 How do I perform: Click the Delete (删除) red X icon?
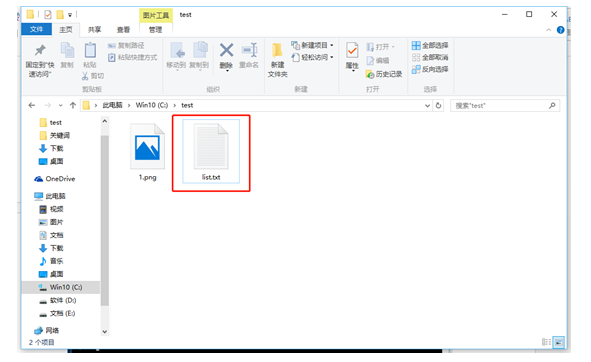click(x=226, y=51)
